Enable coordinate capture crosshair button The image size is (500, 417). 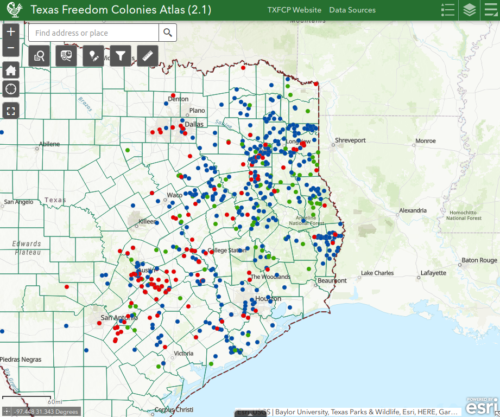pyautogui.click(x=7, y=411)
